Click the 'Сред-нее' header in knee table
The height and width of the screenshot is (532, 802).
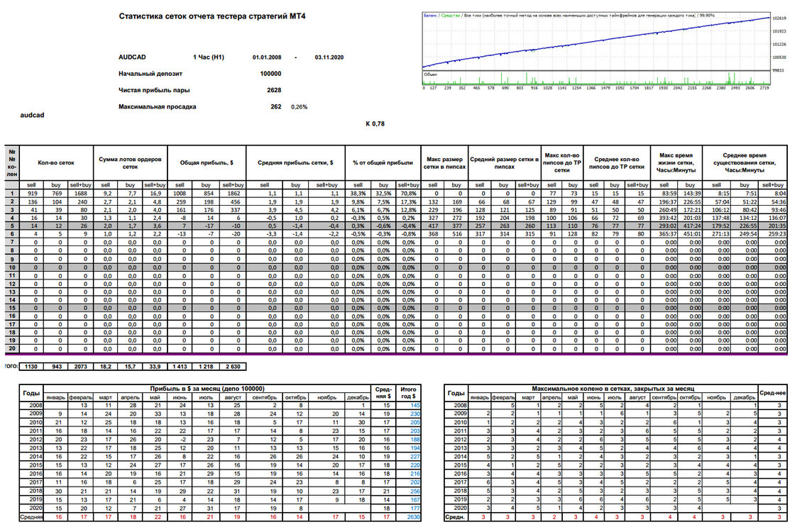pyautogui.click(x=772, y=392)
